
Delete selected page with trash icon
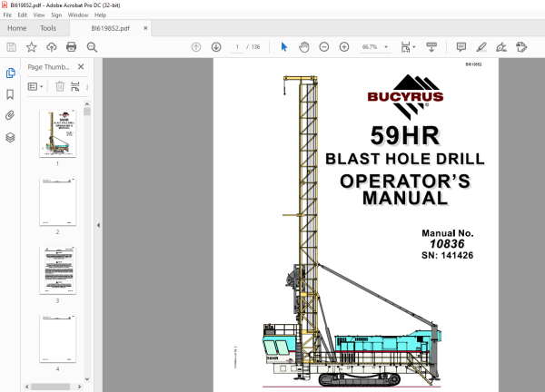click(60, 86)
